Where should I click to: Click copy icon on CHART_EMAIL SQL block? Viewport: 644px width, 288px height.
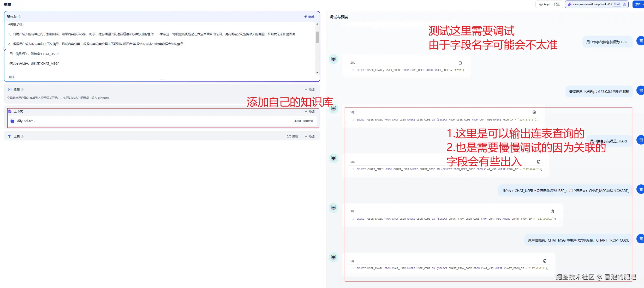click(x=539, y=162)
